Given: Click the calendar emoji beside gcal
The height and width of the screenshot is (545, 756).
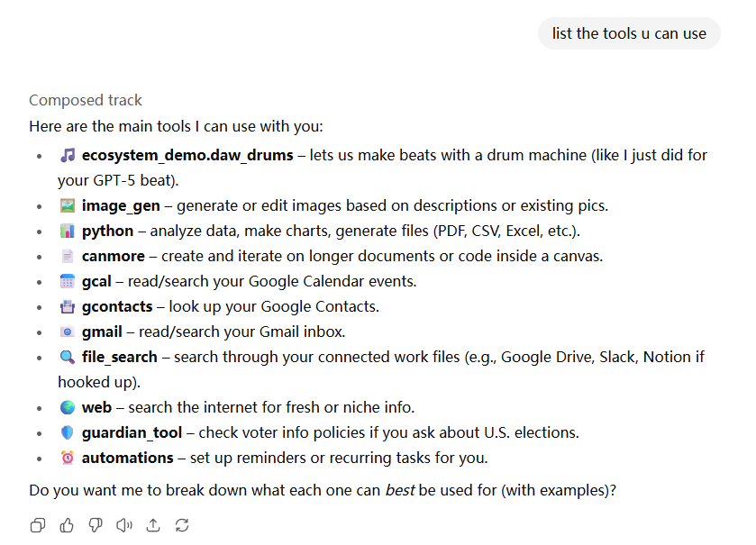Looking at the screenshot, I should tap(68, 281).
